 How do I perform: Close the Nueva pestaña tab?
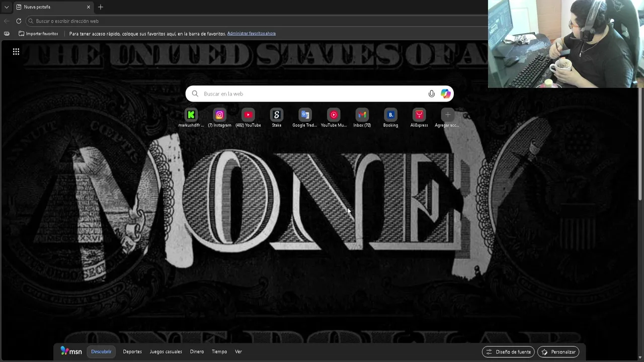(x=89, y=7)
